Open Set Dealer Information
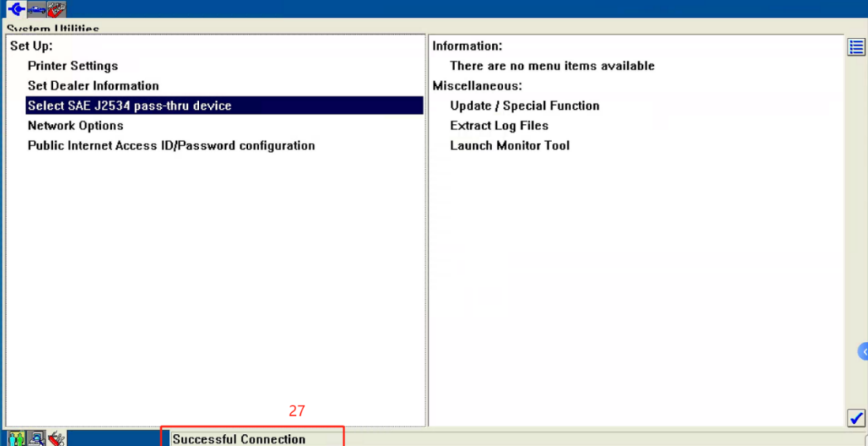This screenshot has width=868, height=446. click(93, 86)
